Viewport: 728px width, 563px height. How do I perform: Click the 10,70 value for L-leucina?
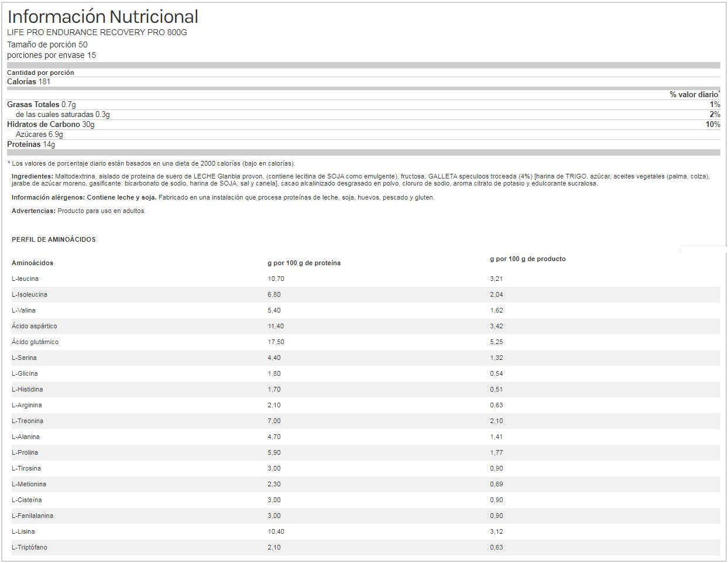click(276, 279)
